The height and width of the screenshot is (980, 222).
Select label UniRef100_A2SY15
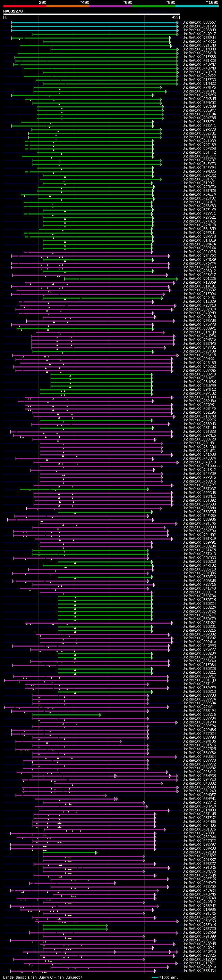point(199,355)
